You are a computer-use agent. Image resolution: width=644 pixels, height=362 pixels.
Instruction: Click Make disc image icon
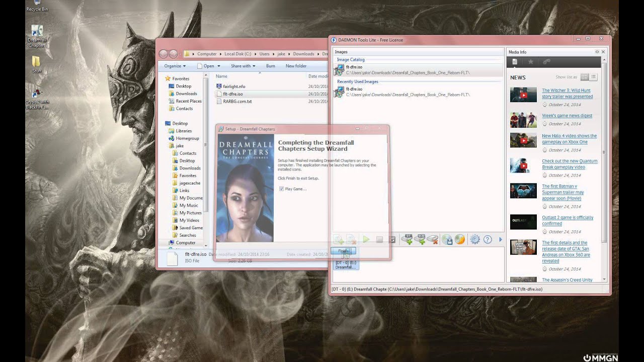point(447,240)
